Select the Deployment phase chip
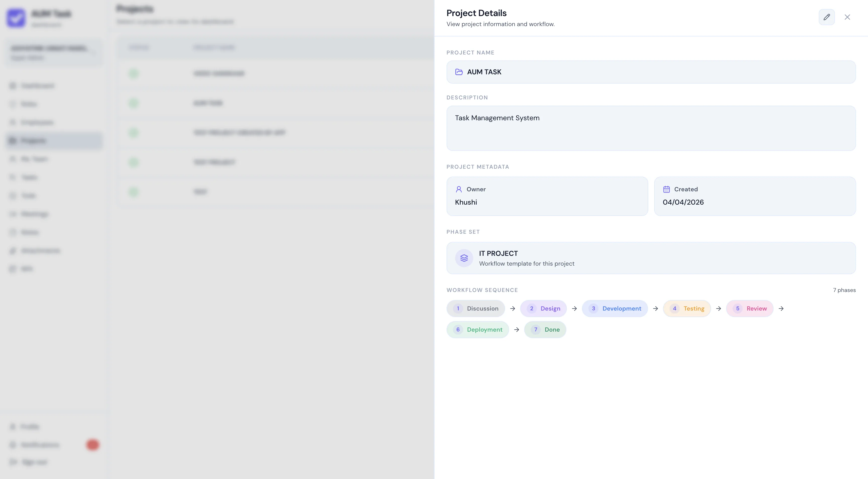 (x=477, y=330)
